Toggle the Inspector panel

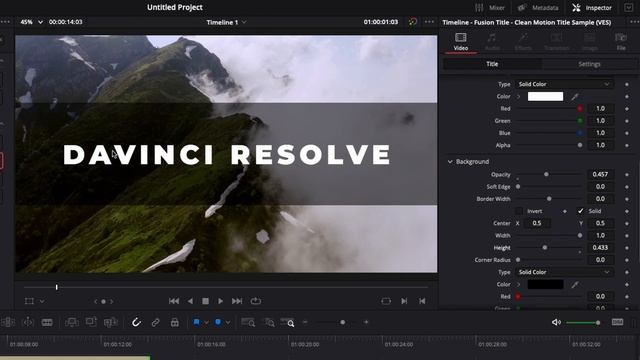click(x=591, y=8)
